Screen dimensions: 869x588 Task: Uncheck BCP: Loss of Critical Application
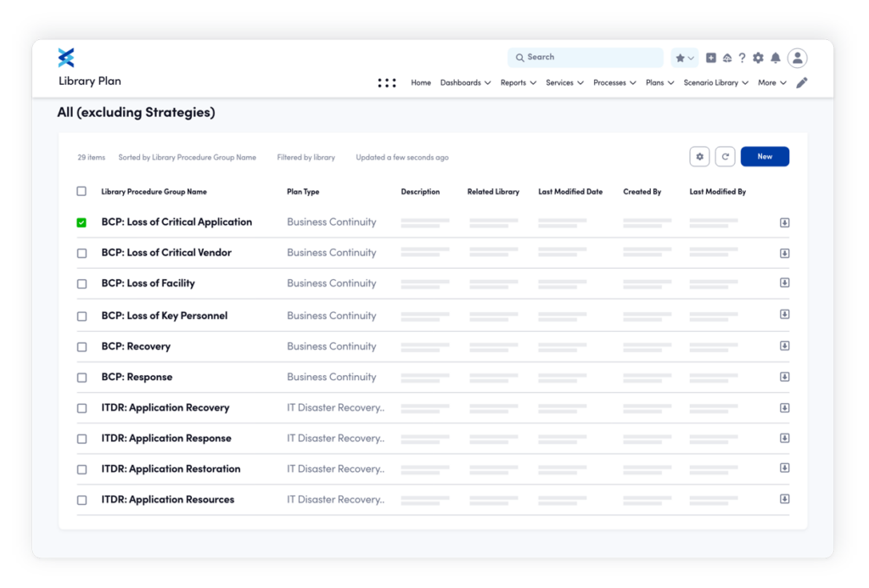[81, 222]
